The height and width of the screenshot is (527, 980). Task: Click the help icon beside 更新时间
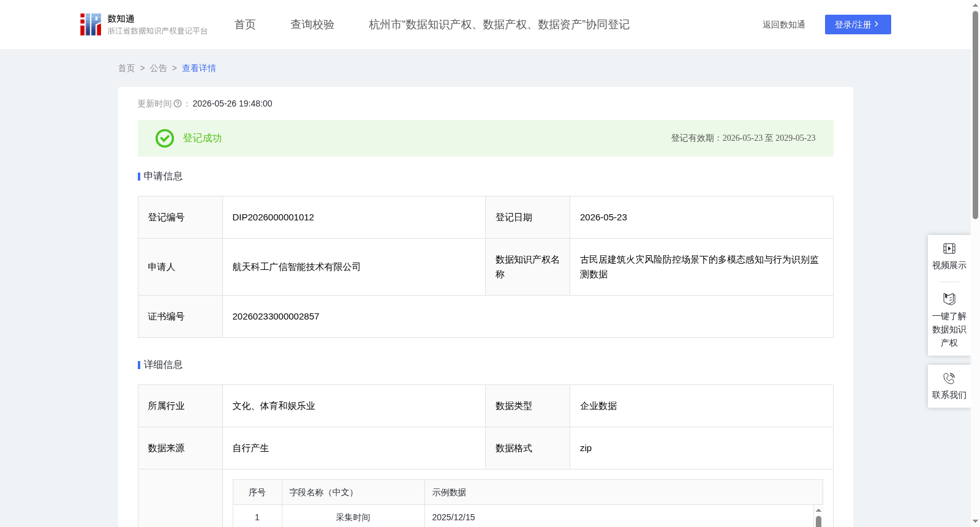pos(178,104)
